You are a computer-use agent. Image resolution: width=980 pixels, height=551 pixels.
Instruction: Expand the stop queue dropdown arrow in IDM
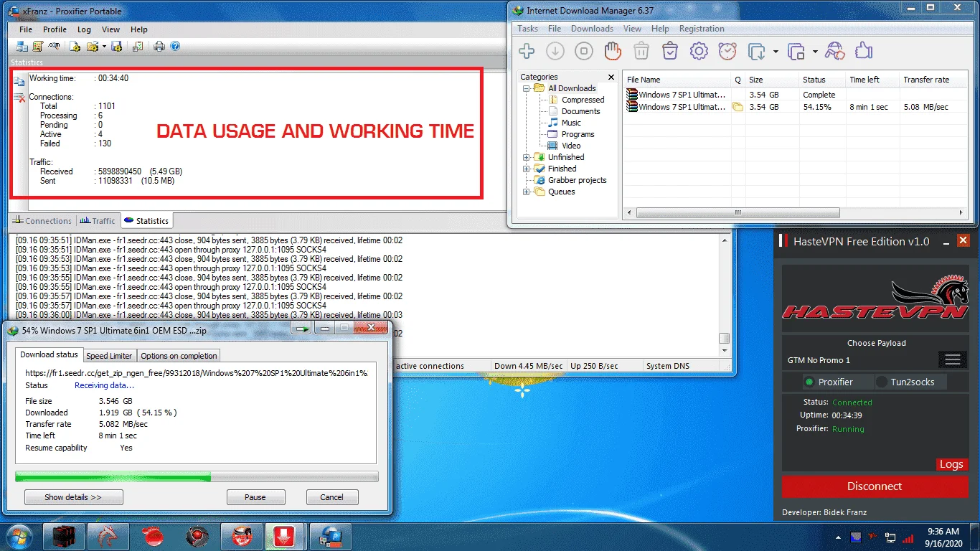point(815,52)
